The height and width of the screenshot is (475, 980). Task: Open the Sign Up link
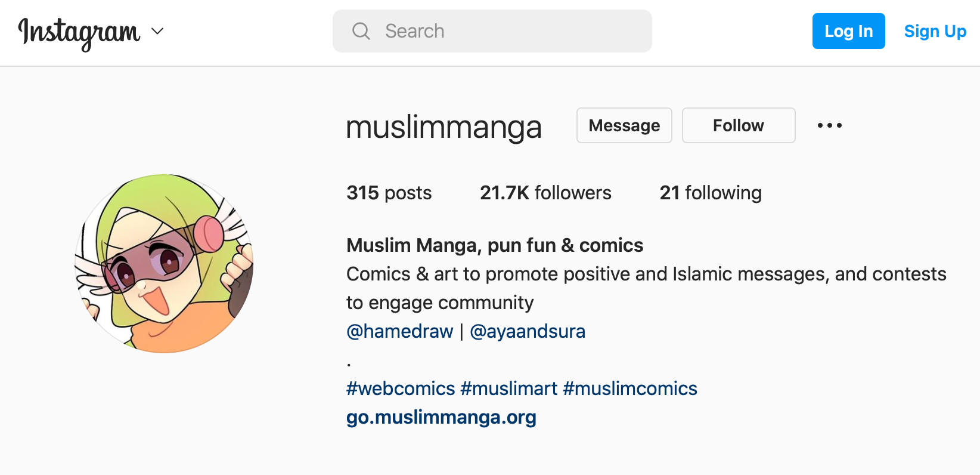[935, 31]
